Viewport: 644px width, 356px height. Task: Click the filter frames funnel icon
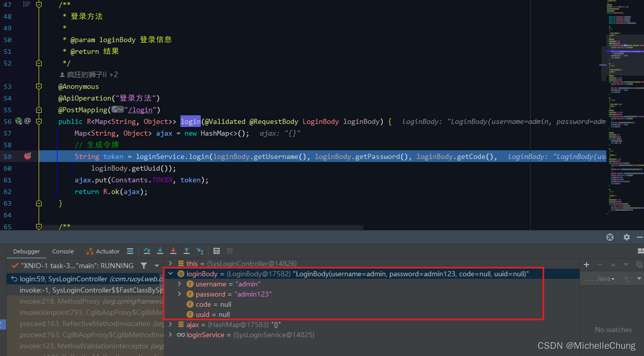click(144, 266)
